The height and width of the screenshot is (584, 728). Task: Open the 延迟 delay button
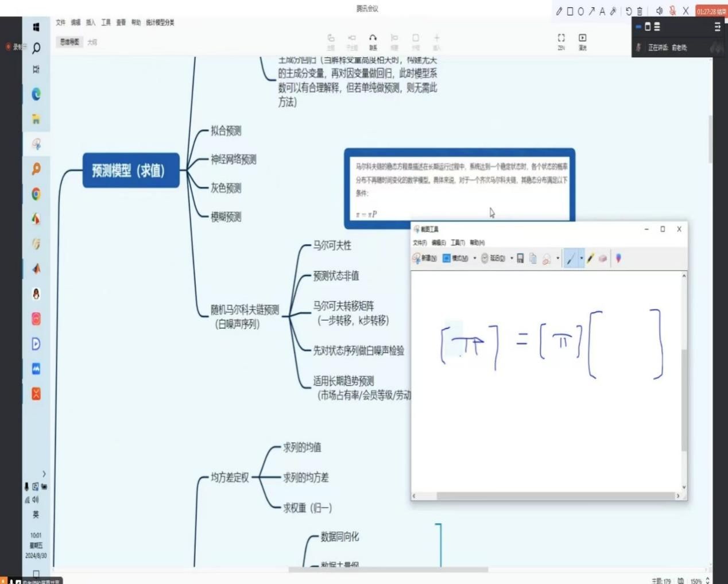[493, 258]
